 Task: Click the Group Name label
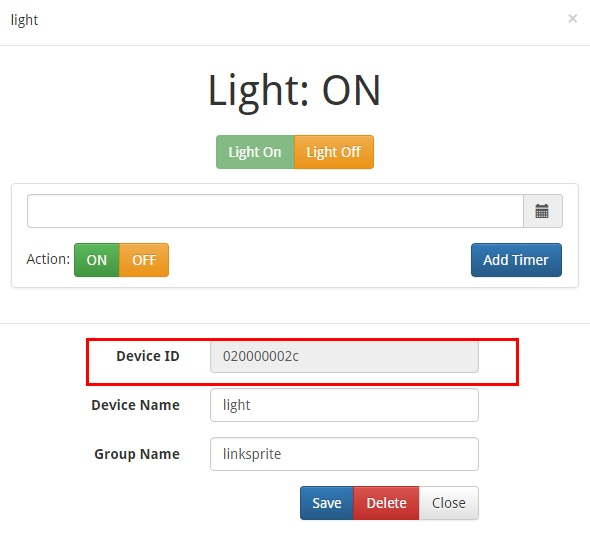click(137, 454)
